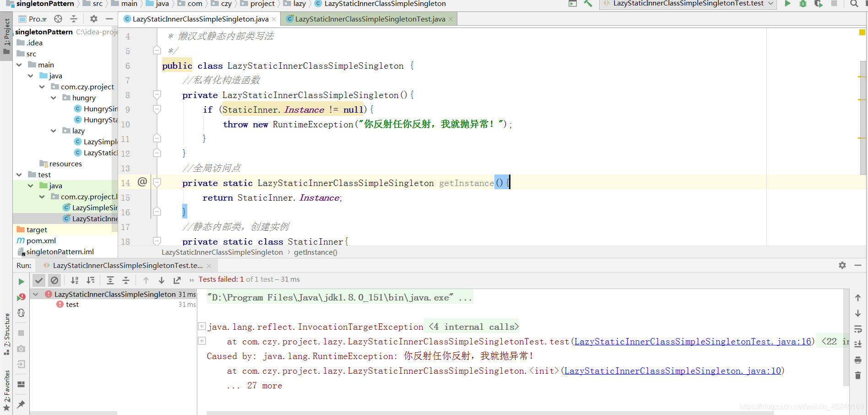Open LazyStaticInnerClassSimpleSingleton.java:10 stack link
The image size is (868, 415).
pos(673,371)
